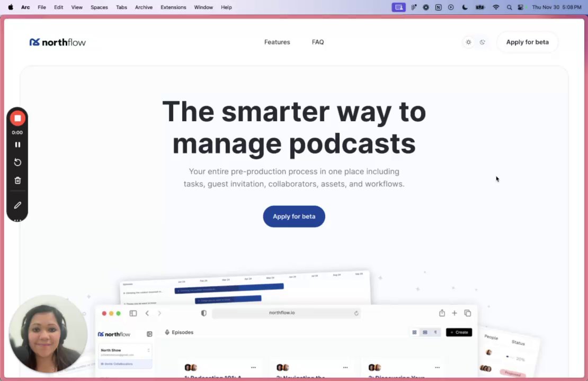Open the Help menu
This screenshot has height=381, width=588.
pos(226,7)
